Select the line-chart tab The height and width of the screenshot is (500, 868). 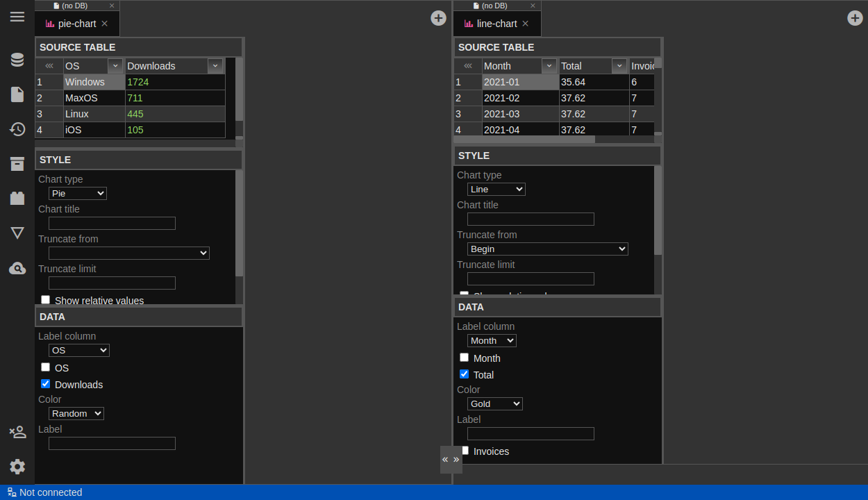496,24
